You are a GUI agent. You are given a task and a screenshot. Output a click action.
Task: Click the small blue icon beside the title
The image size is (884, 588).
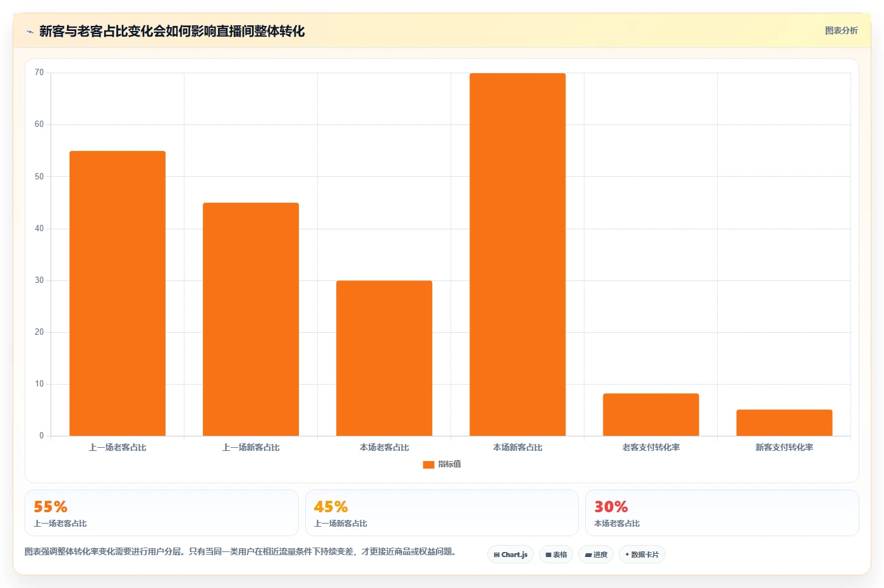coord(30,32)
